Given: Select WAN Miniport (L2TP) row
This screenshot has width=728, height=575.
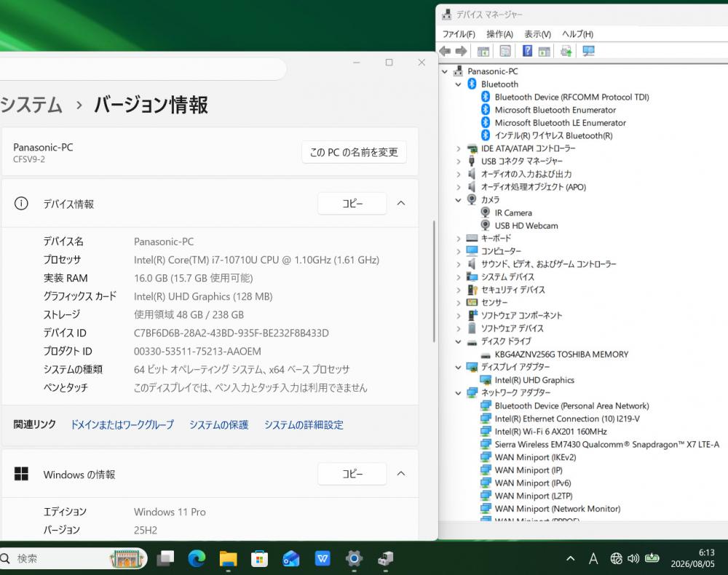Looking at the screenshot, I should [x=534, y=496].
